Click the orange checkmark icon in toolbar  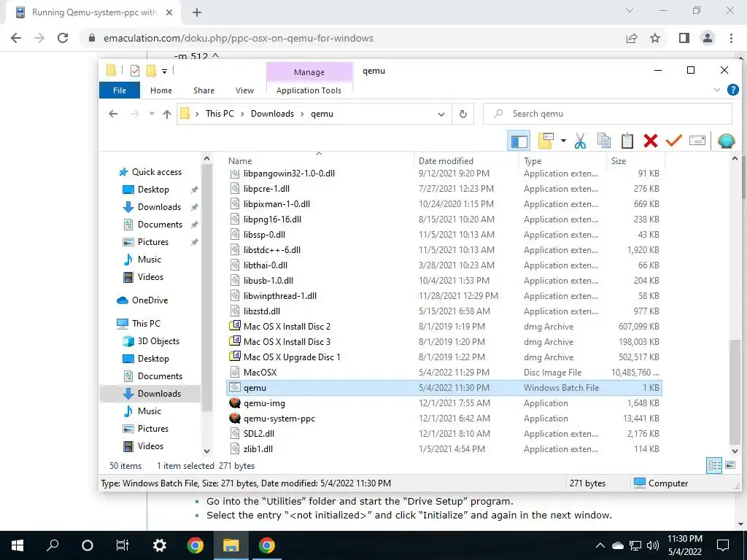click(x=673, y=141)
